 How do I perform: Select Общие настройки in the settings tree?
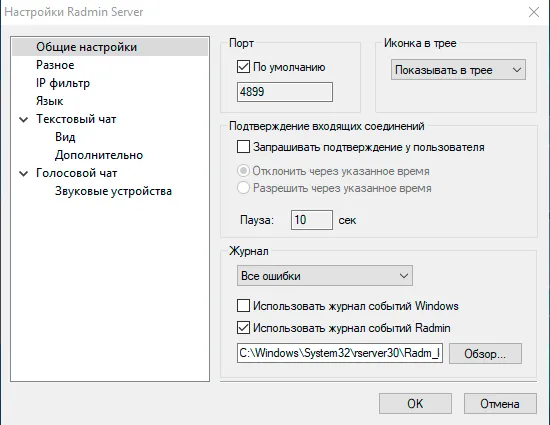(110, 47)
